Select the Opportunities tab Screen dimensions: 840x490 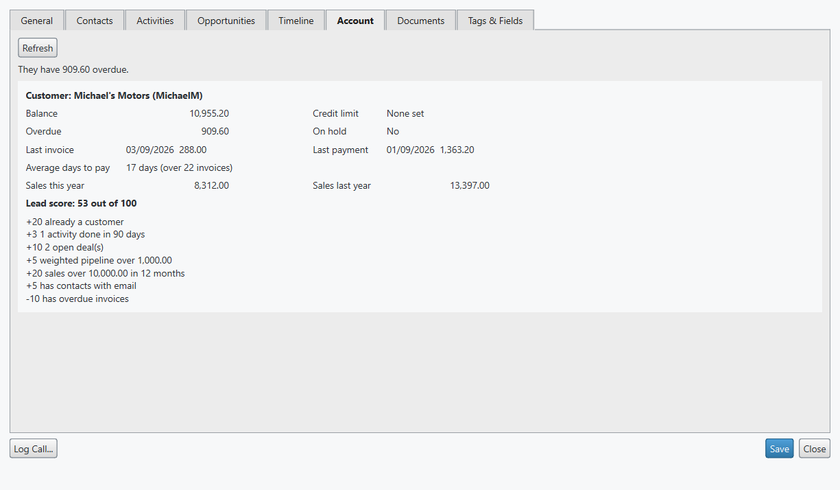click(x=226, y=20)
